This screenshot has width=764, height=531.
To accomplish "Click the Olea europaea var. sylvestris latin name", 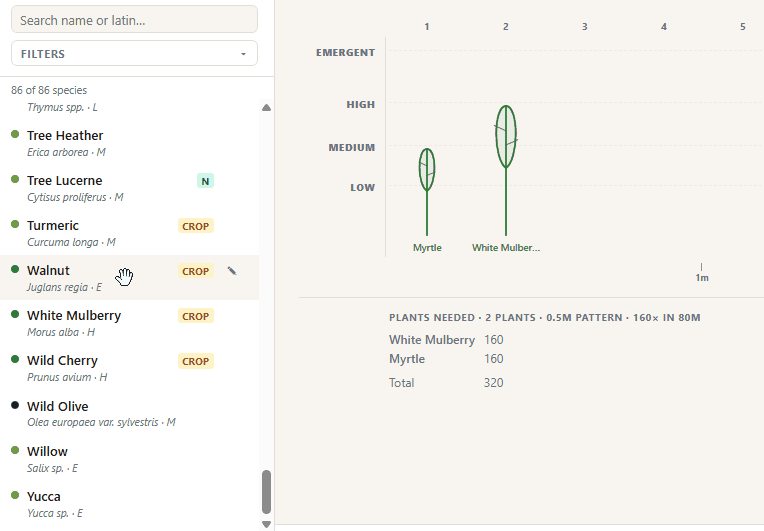I will 93,422.
